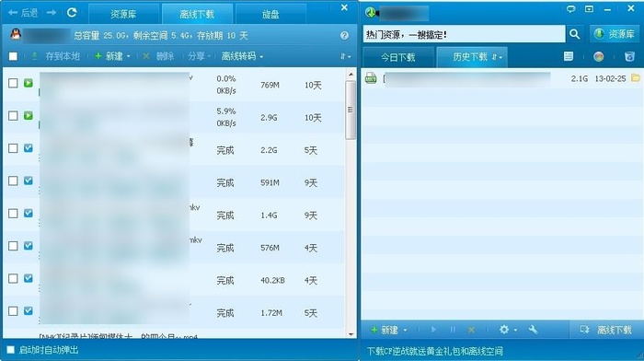Open the trash bin icon in the download toolbar
This screenshot has width=644, height=361.
click(x=629, y=57)
